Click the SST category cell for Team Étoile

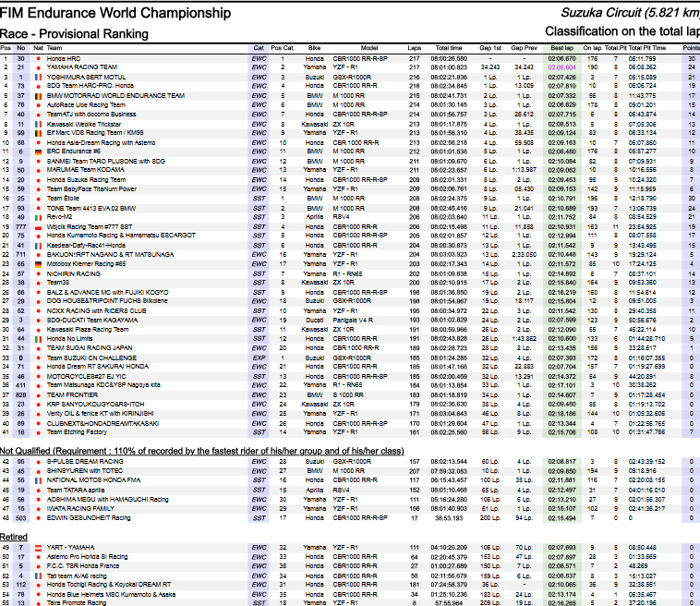[259, 199]
